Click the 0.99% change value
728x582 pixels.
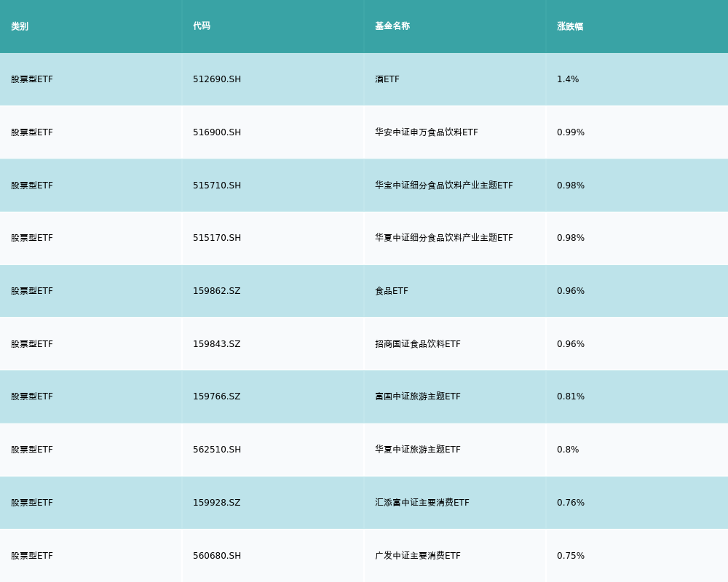[x=571, y=132]
